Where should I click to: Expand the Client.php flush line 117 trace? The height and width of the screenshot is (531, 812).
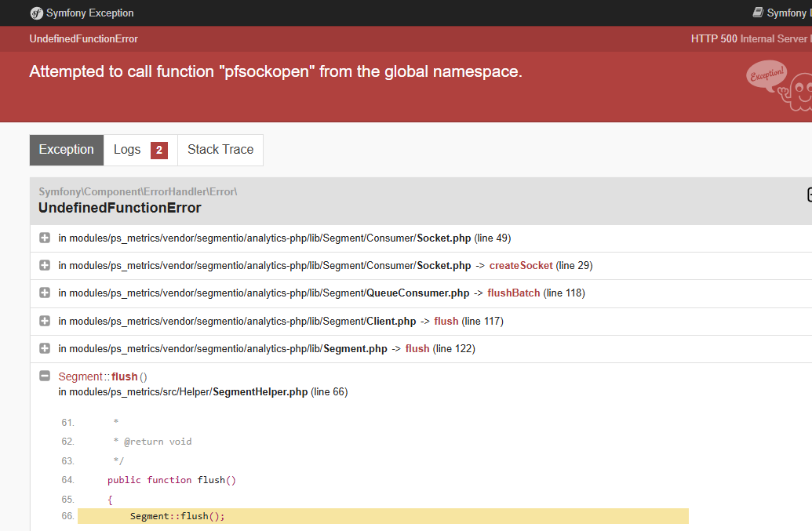click(x=45, y=321)
